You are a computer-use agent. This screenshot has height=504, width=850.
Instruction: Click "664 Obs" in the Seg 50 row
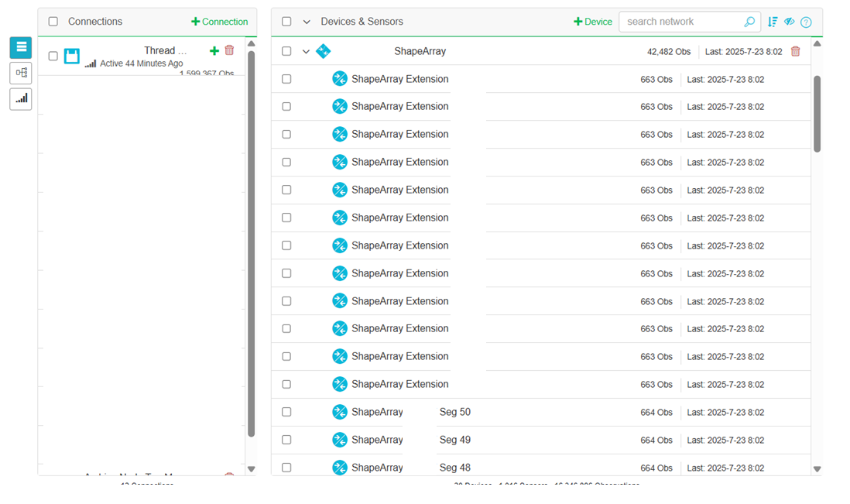point(656,413)
